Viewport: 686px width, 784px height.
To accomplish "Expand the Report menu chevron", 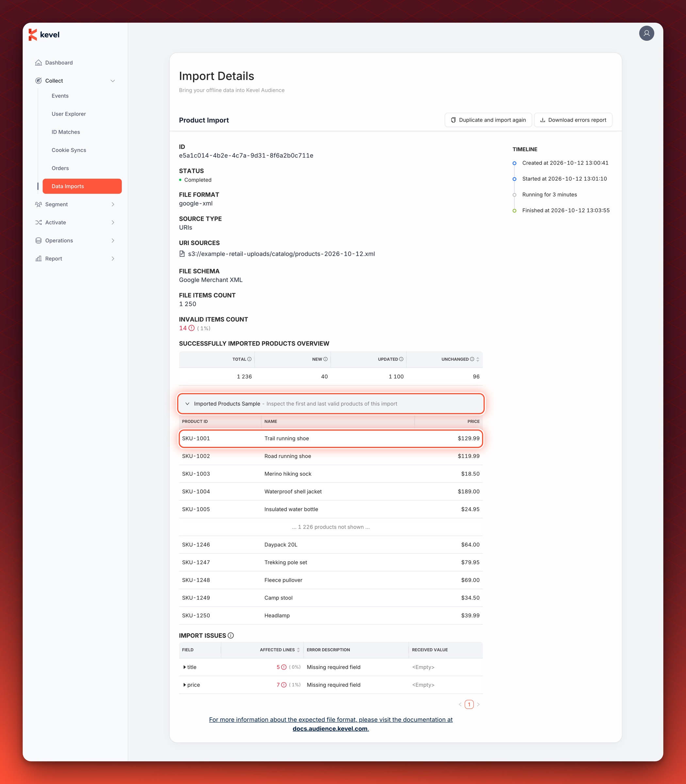I will click(113, 258).
